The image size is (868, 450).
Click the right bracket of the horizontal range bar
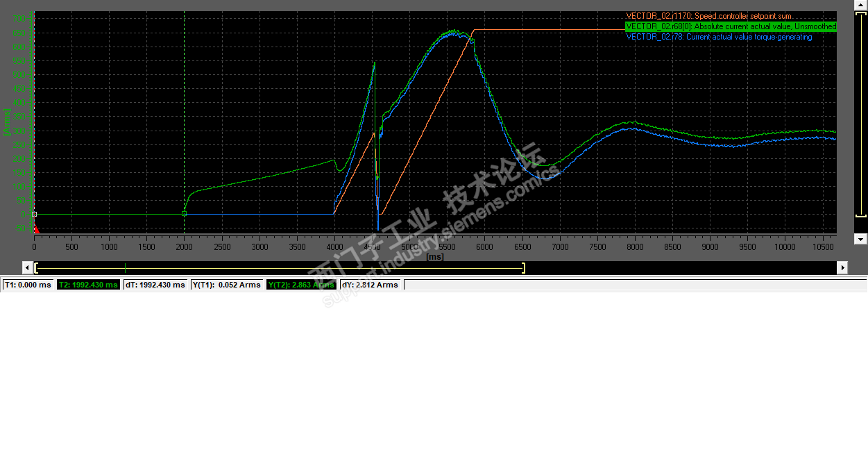click(x=523, y=268)
